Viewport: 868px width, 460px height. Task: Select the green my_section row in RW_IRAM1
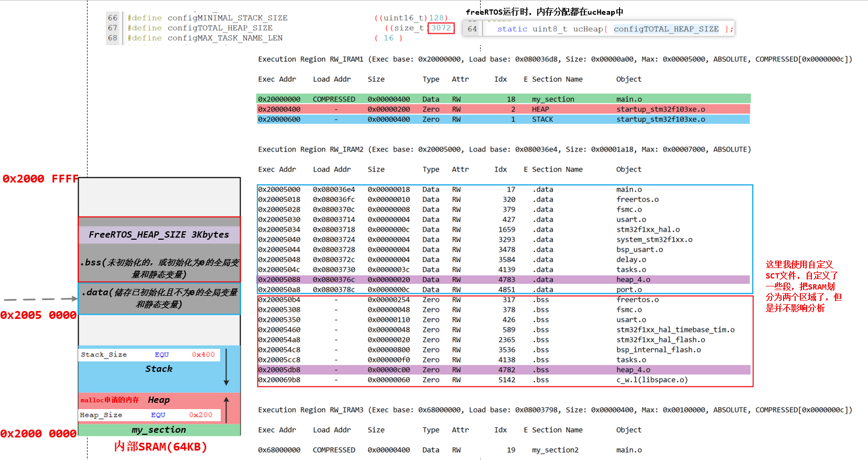[x=503, y=99]
